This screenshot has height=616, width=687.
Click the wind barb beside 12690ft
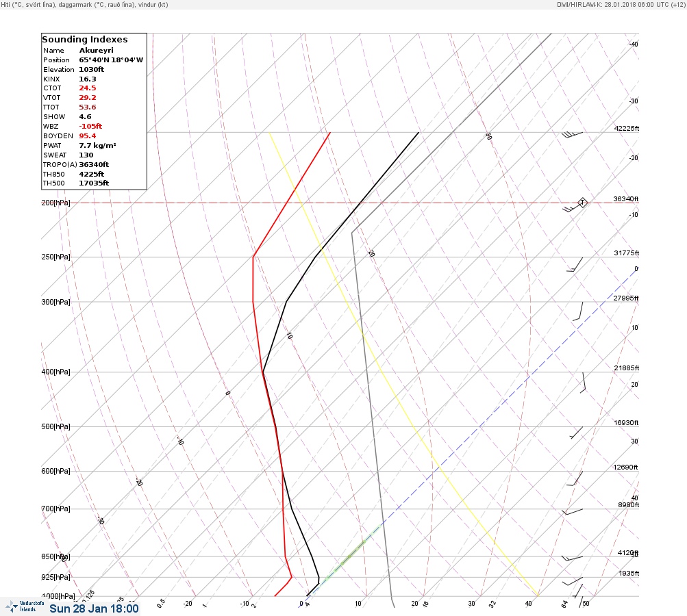pos(575,478)
